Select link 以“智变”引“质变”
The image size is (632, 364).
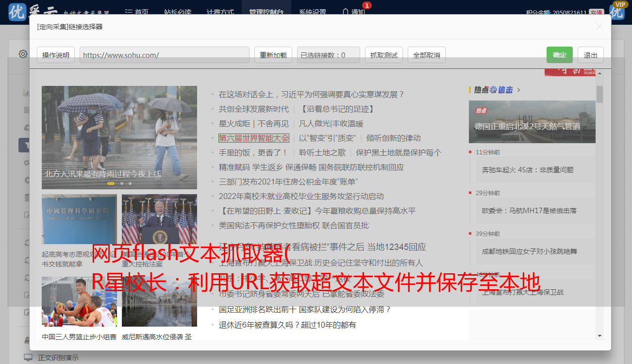tap(328, 138)
